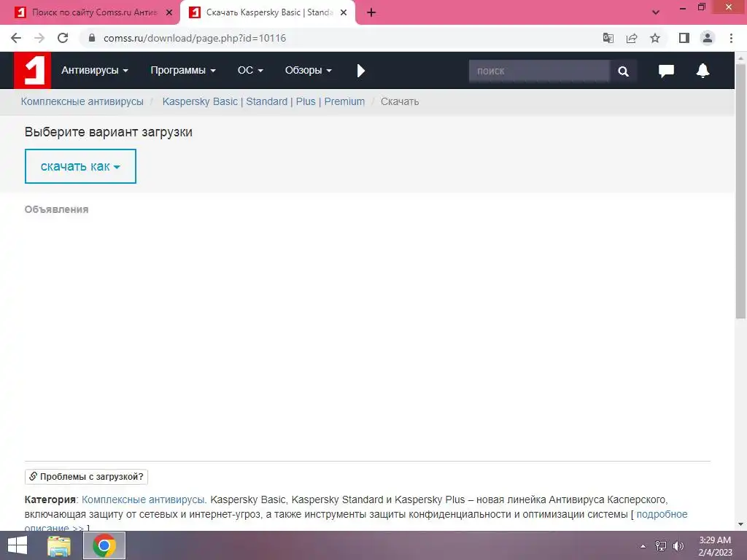Click the white play arrow in navbar
Viewport: 747px width, 560px height.
tap(360, 71)
